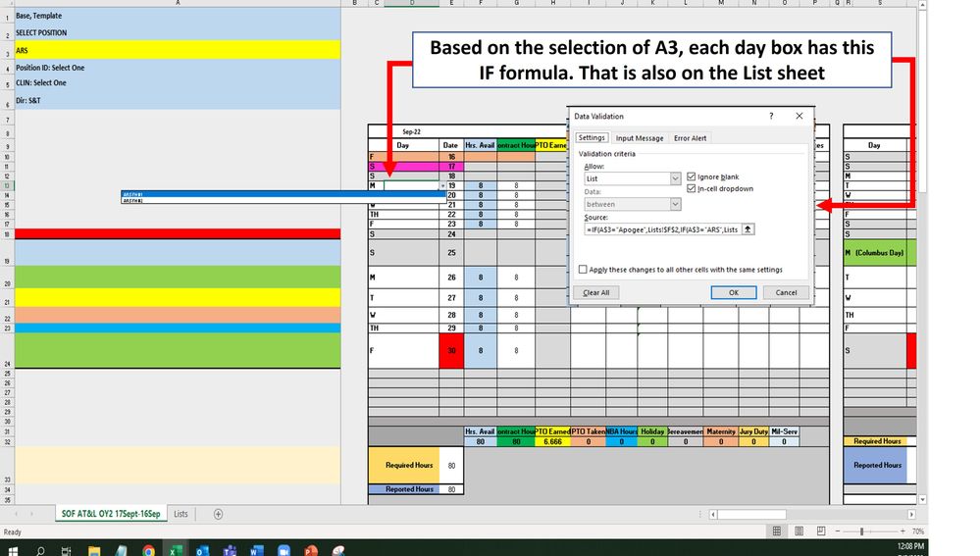The height and width of the screenshot is (556, 980).
Task: Switch to Error Alert tab
Action: (690, 138)
